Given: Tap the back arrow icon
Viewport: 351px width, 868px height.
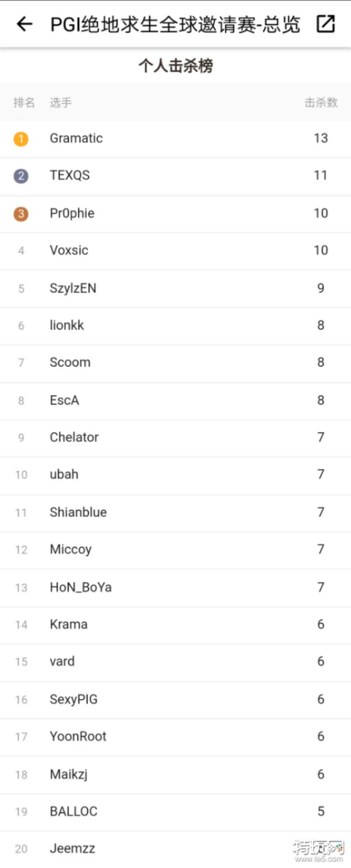Looking at the screenshot, I should pyautogui.click(x=24, y=24).
